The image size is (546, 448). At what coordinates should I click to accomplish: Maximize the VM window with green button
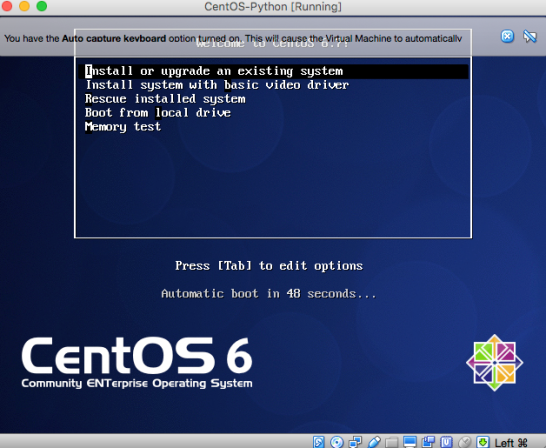[42, 6]
